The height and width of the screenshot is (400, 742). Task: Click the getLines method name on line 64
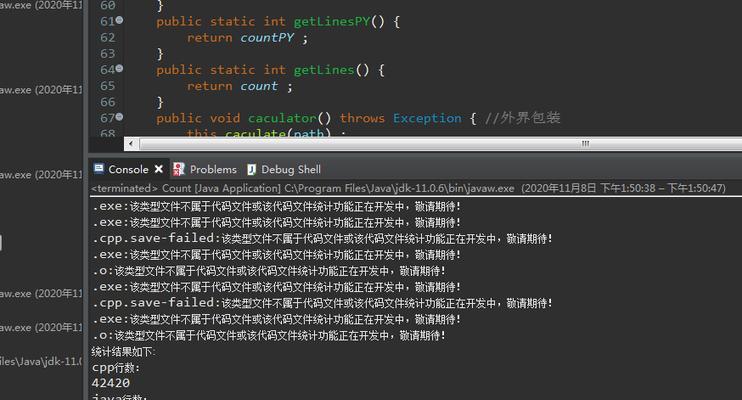(x=324, y=70)
